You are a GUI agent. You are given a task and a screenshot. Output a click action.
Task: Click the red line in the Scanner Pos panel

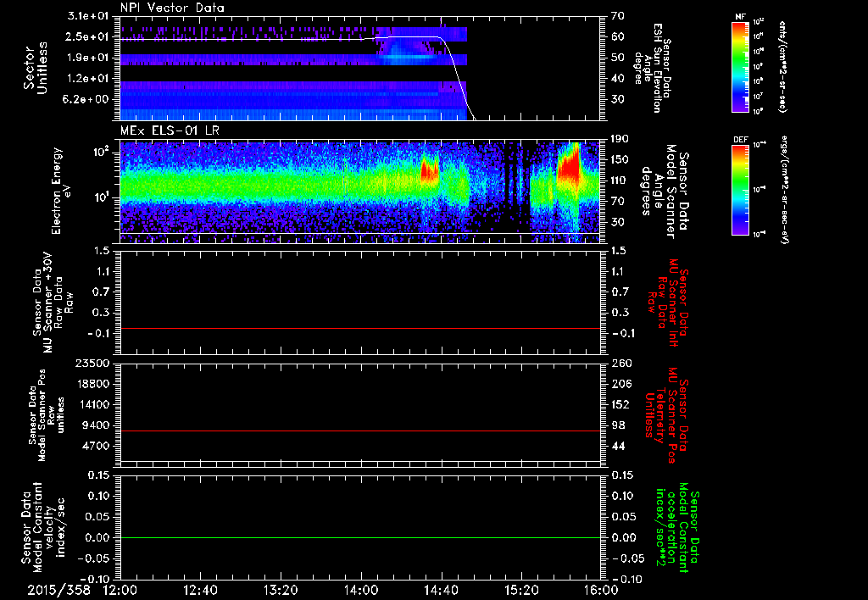coord(360,431)
